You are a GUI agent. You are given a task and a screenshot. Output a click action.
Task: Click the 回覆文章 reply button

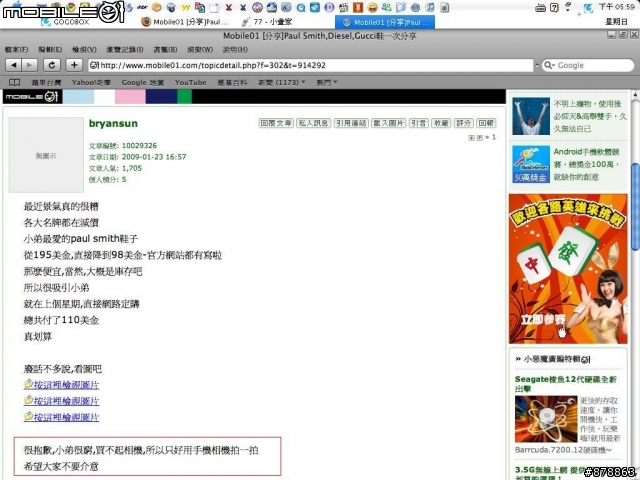tap(276, 123)
